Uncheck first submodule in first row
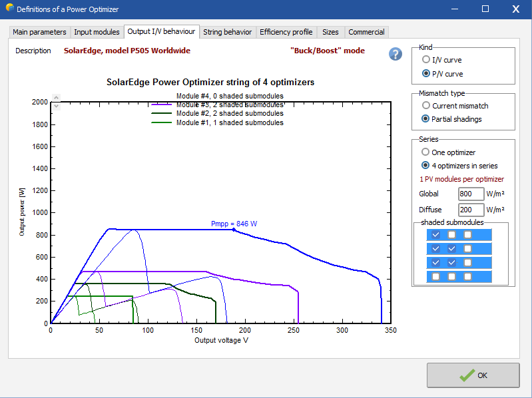 click(x=435, y=234)
